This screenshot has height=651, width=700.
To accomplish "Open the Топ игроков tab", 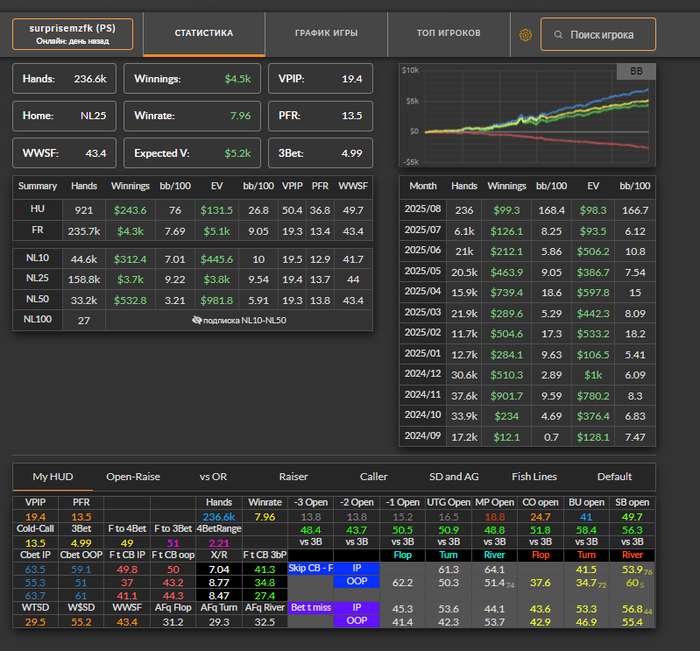I will coord(448,33).
